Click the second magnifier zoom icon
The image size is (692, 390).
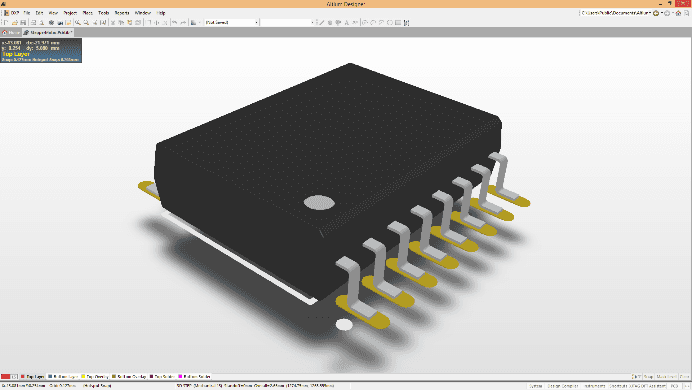(x=86, y=22)
